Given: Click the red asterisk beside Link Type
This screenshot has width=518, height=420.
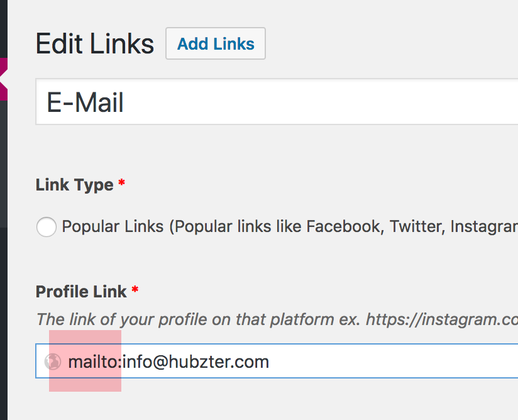Looking at the screenshot, I should point(121,182).
